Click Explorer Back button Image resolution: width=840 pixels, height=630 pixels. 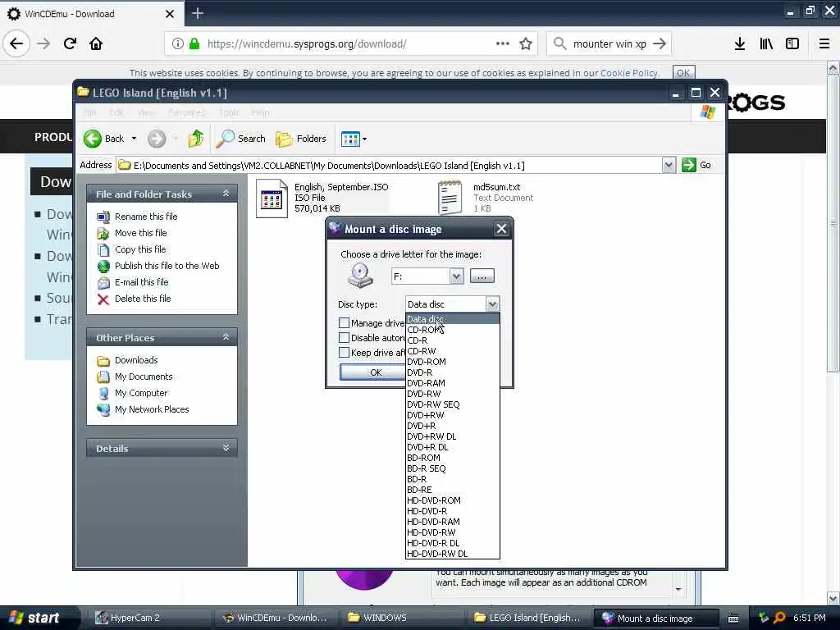tap(104, 139)
